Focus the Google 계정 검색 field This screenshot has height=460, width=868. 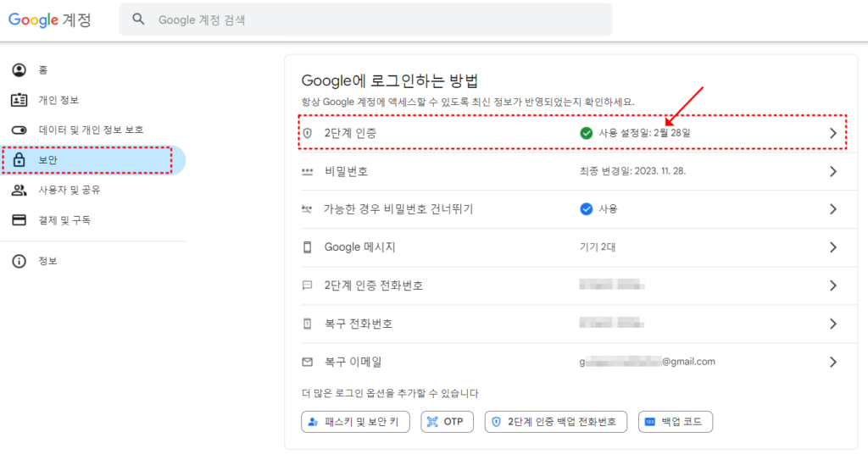tap(365, 20)
